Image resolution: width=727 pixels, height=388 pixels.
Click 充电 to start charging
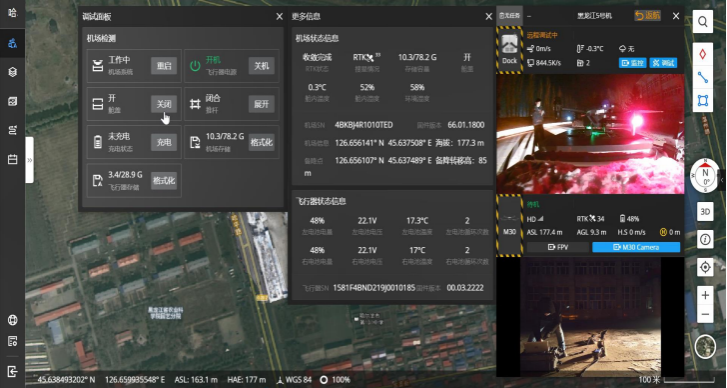tap(164, 142)
